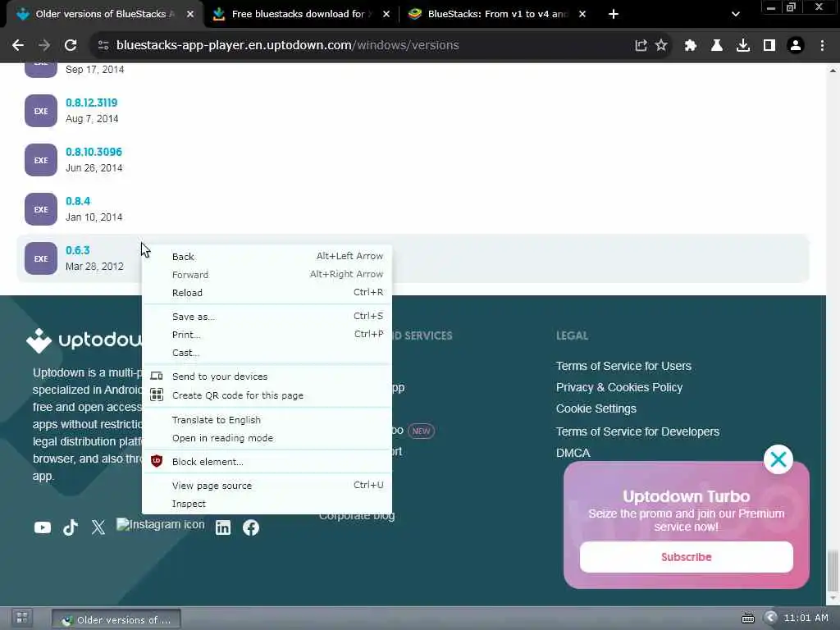Open Chrome three-dot menu
Image resolution: width=840 pixels, height=630 pixels.
pyautogui.click(x=822, y=46)
